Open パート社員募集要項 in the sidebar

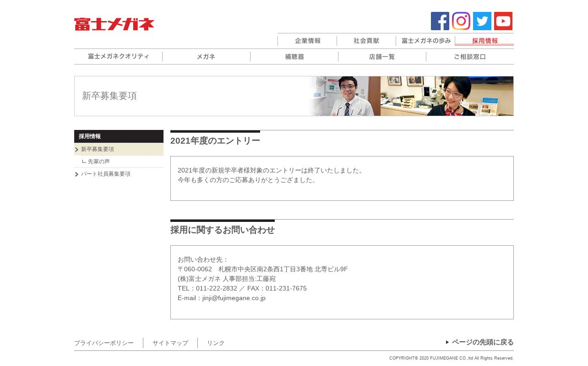[105, 174]
